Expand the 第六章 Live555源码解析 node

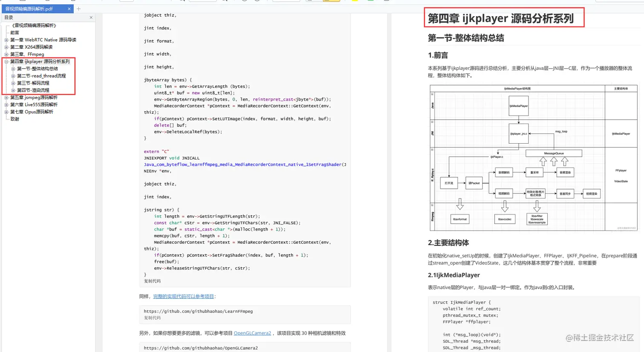(x=6, y=105)
